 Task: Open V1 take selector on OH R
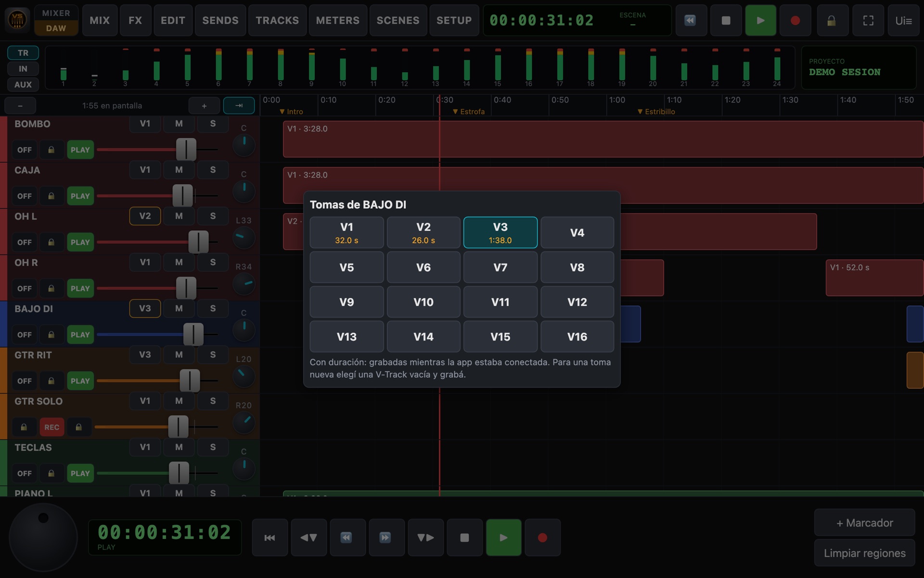145,263
